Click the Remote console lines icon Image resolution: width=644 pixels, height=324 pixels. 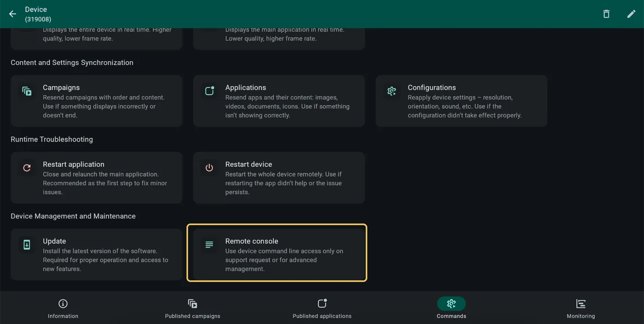(209, 244)
